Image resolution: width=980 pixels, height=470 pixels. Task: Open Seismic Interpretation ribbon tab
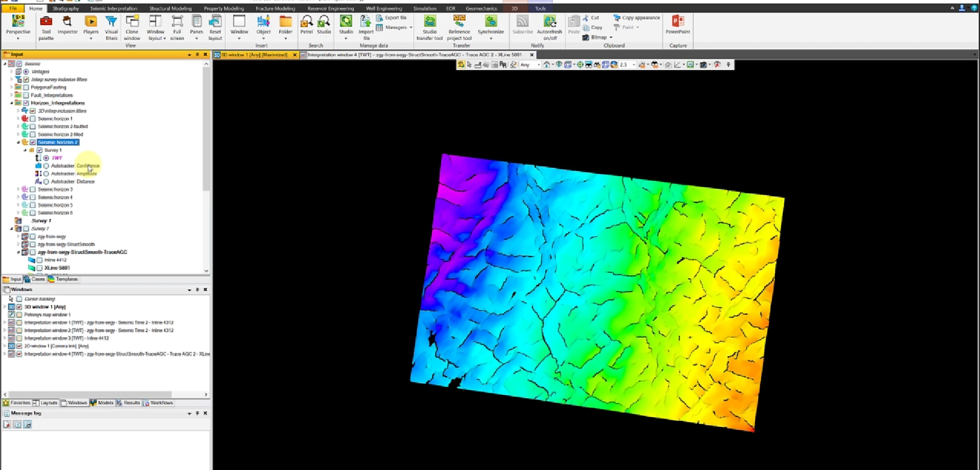pyautogui.click(x=114, y=8)
